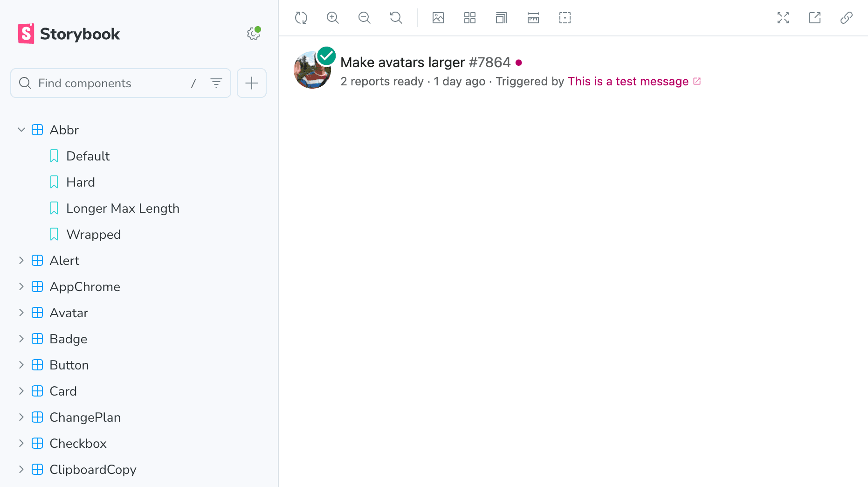Zoom out using the magnifier minus icon

(x=365, y=18)
